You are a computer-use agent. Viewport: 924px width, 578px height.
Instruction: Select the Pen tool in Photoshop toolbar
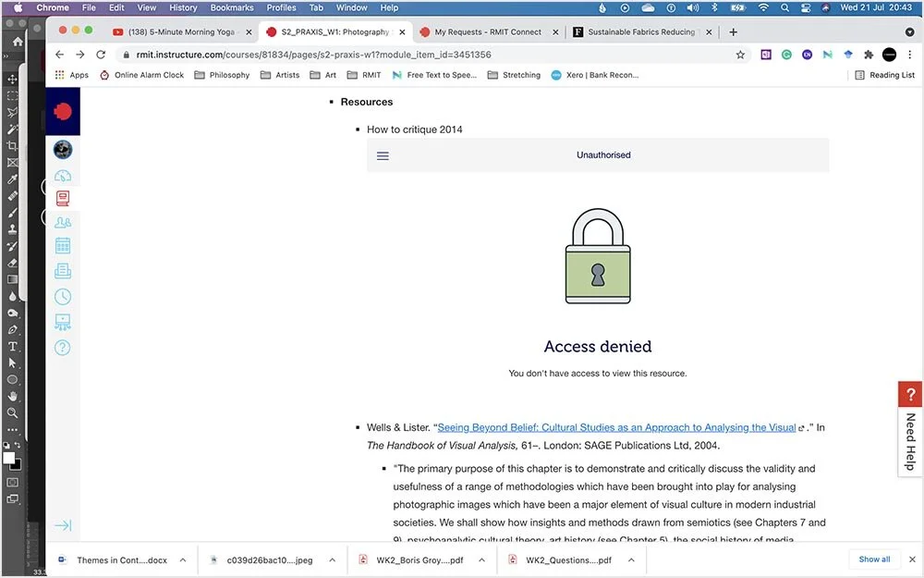12,330
